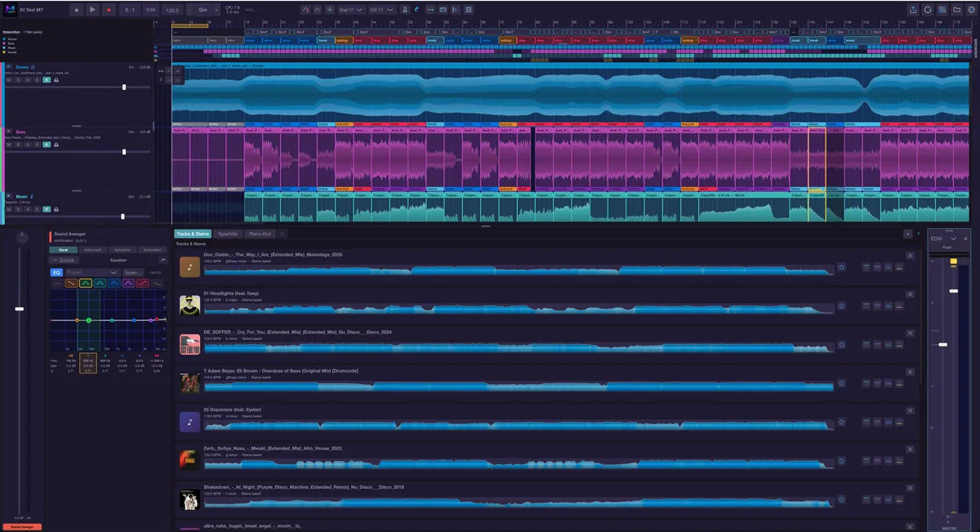
Task: Solo the Drums track
Action: tap(18, 79)
